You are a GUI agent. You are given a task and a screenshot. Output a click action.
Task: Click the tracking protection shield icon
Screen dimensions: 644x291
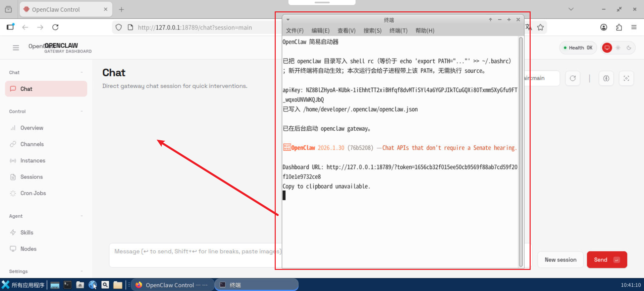(119, 27)
